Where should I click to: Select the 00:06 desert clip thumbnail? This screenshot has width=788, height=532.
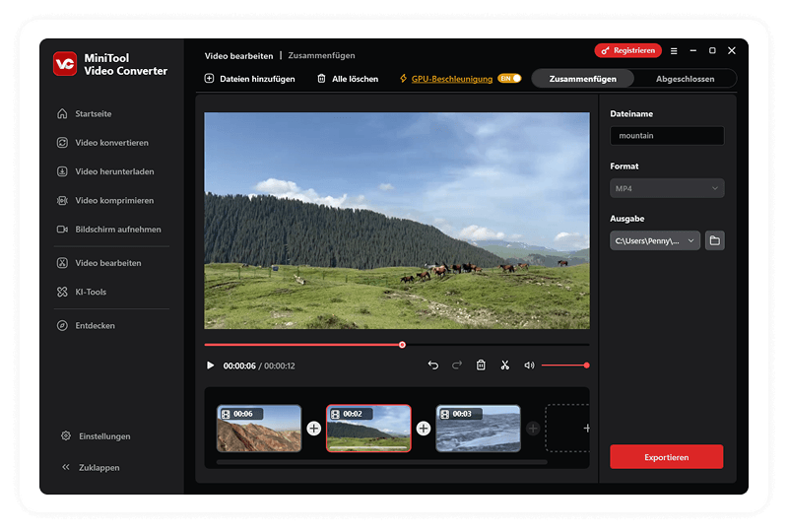(x=259, y=429)
